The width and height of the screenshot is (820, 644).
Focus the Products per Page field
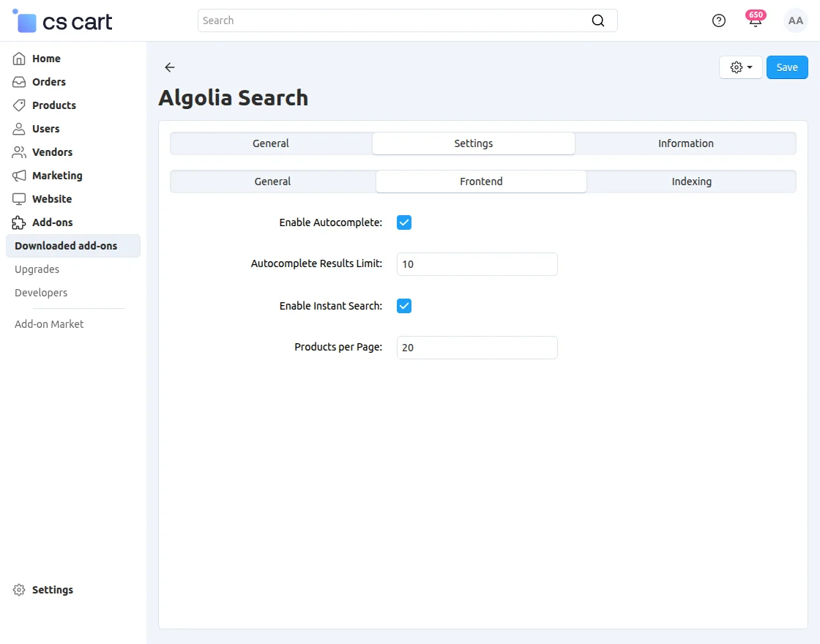click(477, 348)
